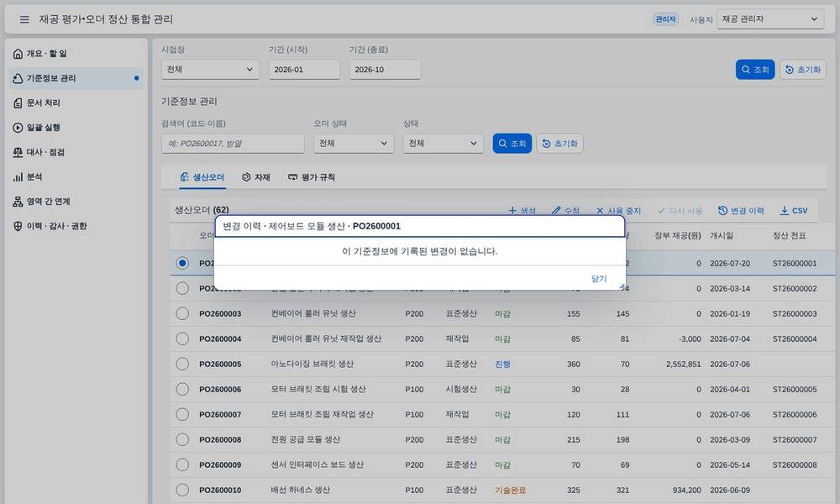Image resolution: width=840 pixels, height=504 pixels.
Task: Click the 기간 (종료) field 2026-10
Action: tap(385, 70)
